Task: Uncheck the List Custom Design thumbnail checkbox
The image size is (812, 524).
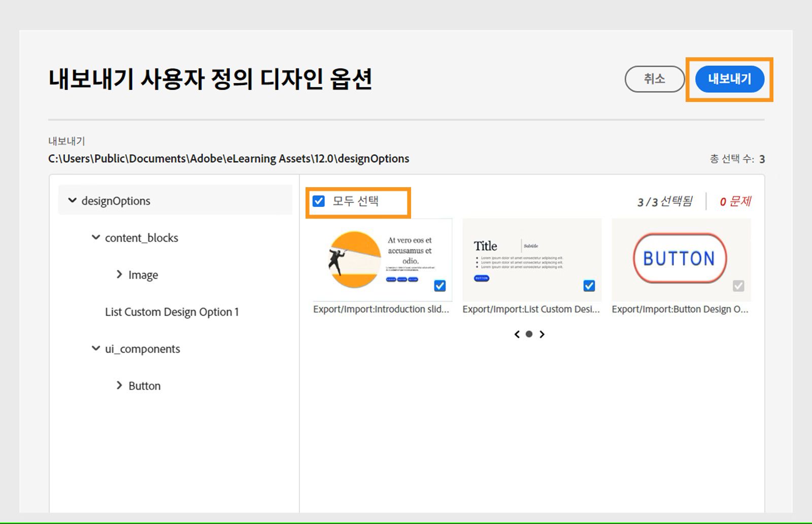Action: point(589,286)
